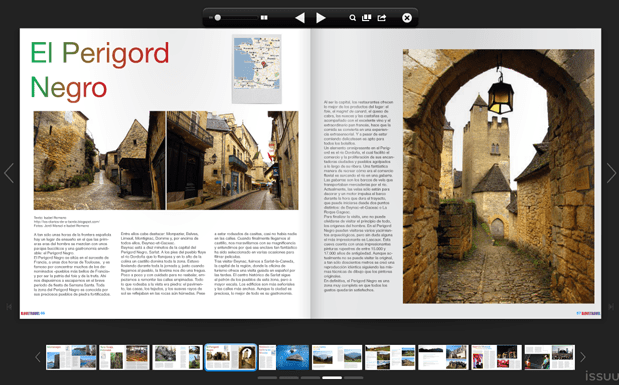619x385 pixels.
Task: Select the active white group indicator dash
Action: click(332, 378)
